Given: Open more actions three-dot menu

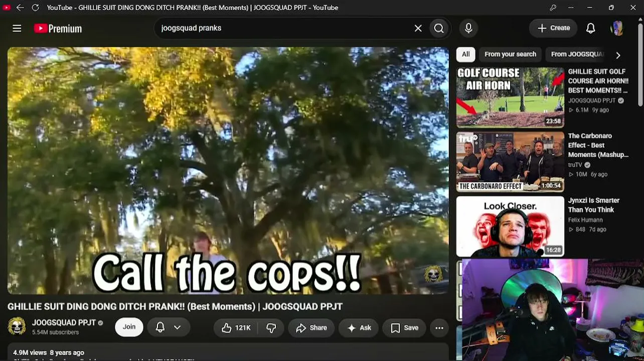Looking at the screenshot, I should [x=439, y=328].
